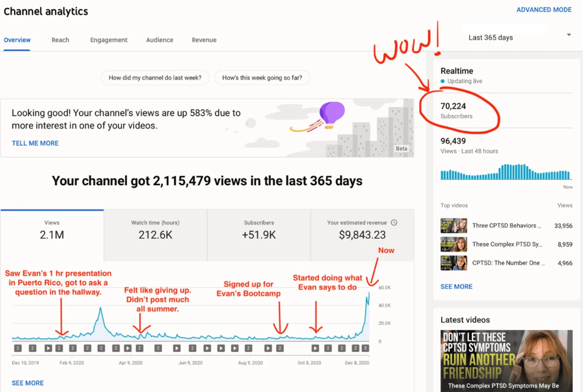583x392 pixels.
Task: Select the Subscribers +51.9K metric card
Action: [x=259, y=235]
